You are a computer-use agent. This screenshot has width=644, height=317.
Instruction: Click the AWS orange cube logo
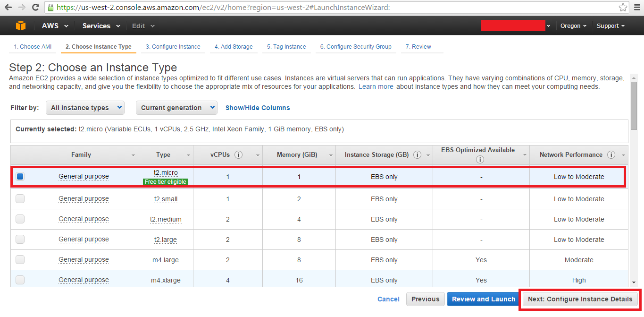pyautogui.click(x=20, y=26)
